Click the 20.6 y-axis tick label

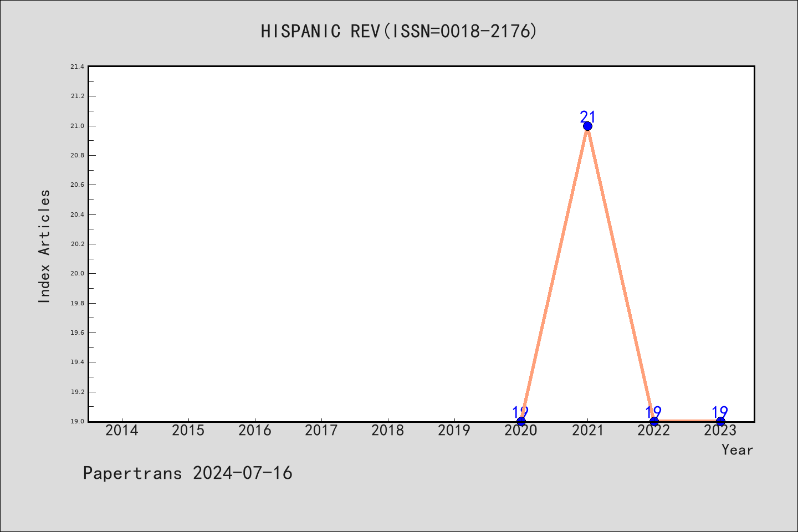coord(77,185)
